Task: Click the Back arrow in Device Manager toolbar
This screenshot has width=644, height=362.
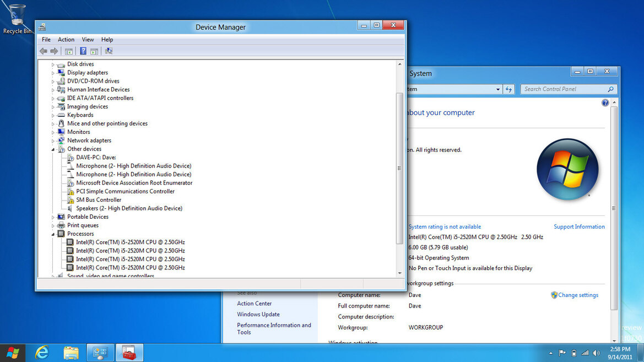Action: point(43,51)
